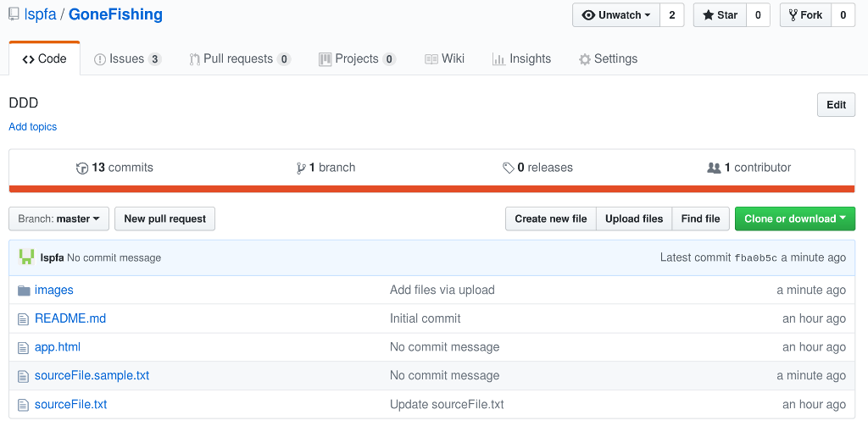868x426 pixels.
Task: Open the Update sourceFile.txt commit link
Action: click(447, 405)
